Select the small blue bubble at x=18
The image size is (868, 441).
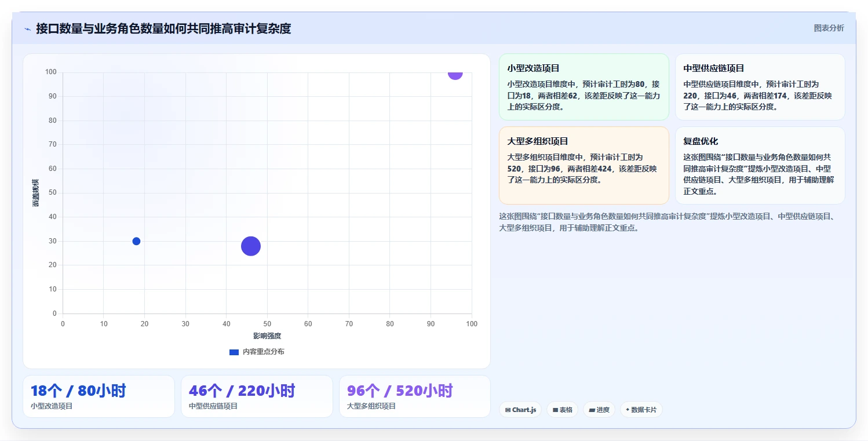pos(136,241)
